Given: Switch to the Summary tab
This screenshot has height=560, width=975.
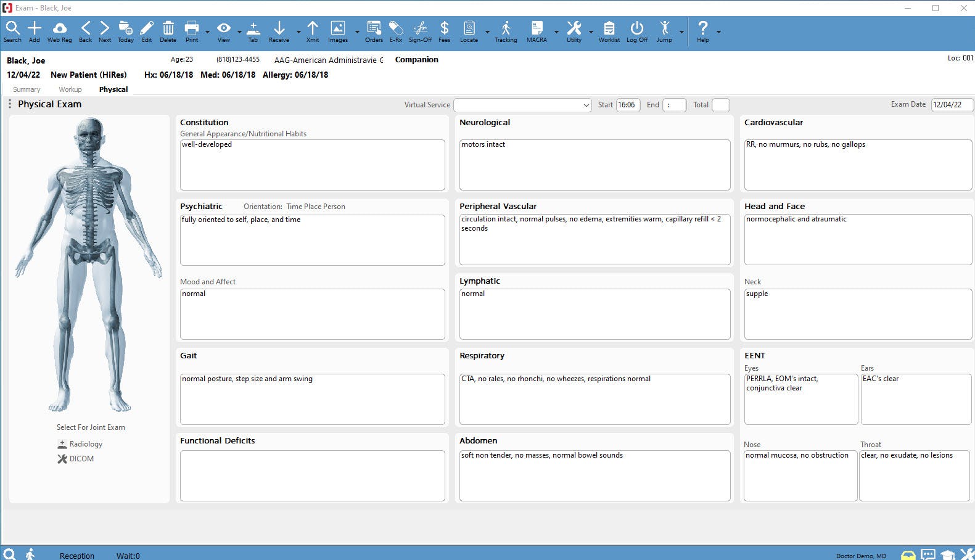Looking at the screenshot, I should pyautogui.click(x=27, y=89).
